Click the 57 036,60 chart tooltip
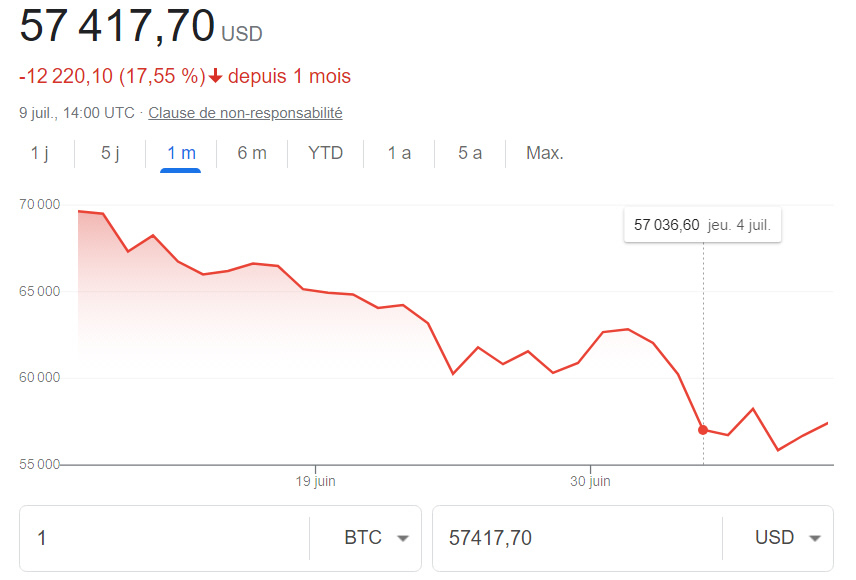 [x=702, y=225]
